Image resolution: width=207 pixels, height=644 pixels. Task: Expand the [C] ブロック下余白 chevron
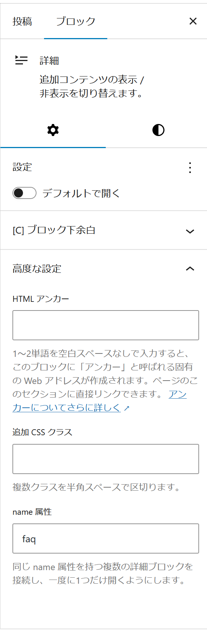(x=190, y=231)
